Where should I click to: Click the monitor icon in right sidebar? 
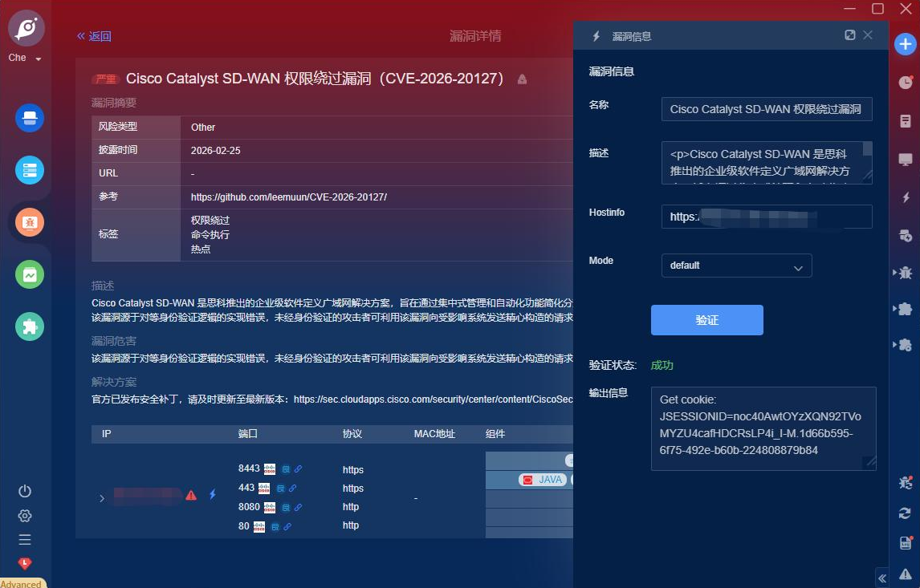coord(906,160)
